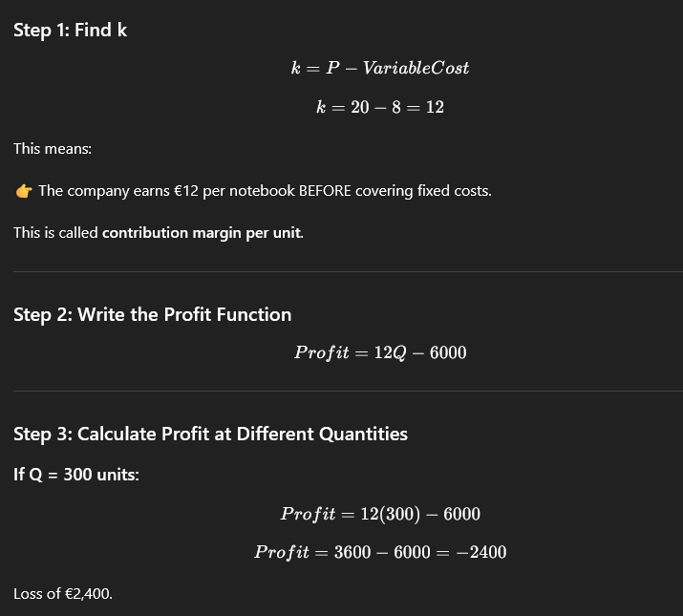The image size is (683, 616).
Task: Click the divider line below Step 1
Action: 341,272
